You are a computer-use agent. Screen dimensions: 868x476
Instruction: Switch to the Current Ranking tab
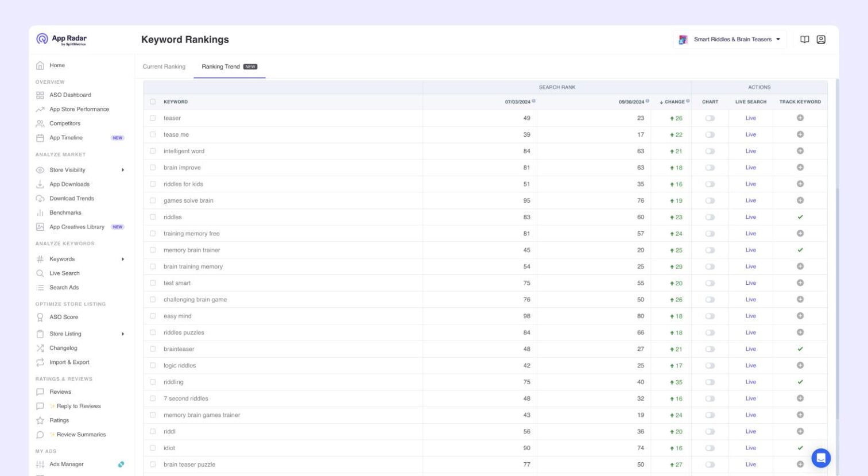point(164,67)
